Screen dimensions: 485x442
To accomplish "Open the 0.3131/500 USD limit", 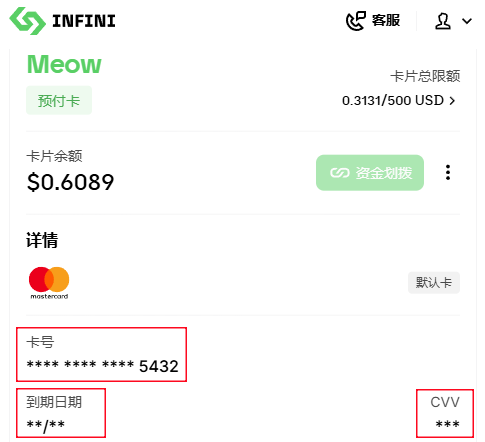I will tap(393, 101).
